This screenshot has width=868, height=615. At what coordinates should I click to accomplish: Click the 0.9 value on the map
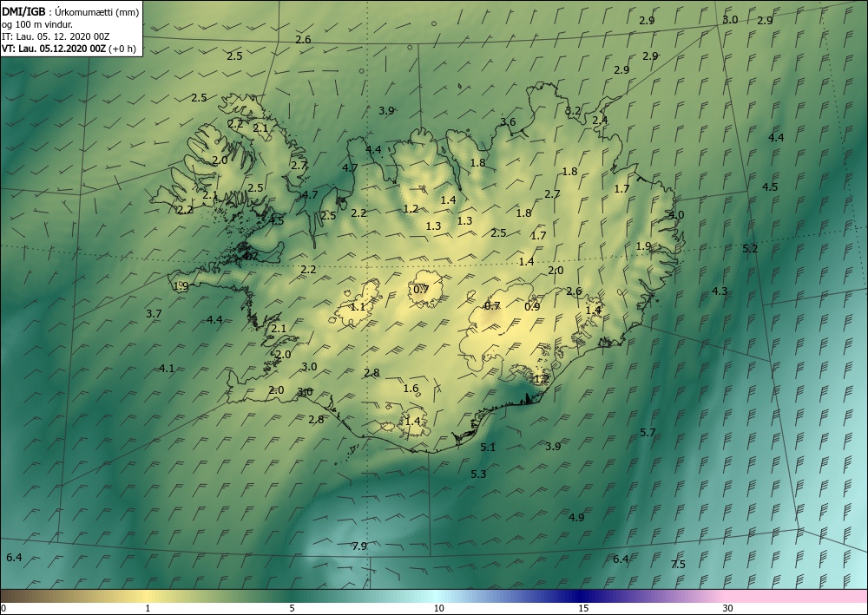point(532,306)
